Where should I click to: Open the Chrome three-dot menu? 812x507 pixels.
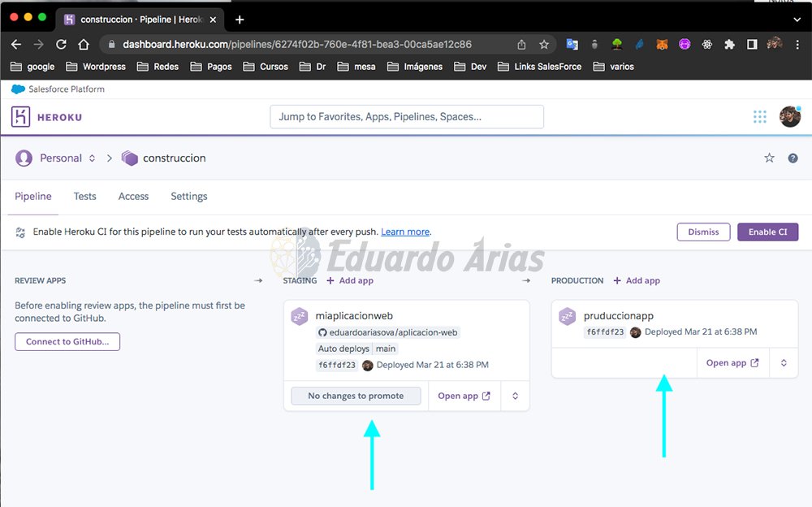click(797, 45)
